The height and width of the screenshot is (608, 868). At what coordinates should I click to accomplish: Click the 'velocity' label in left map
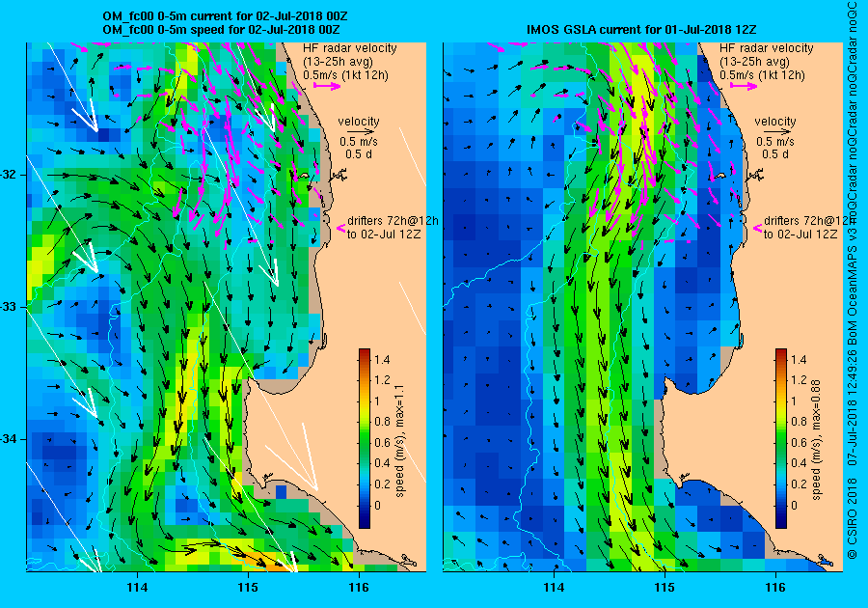click(359, 122)
